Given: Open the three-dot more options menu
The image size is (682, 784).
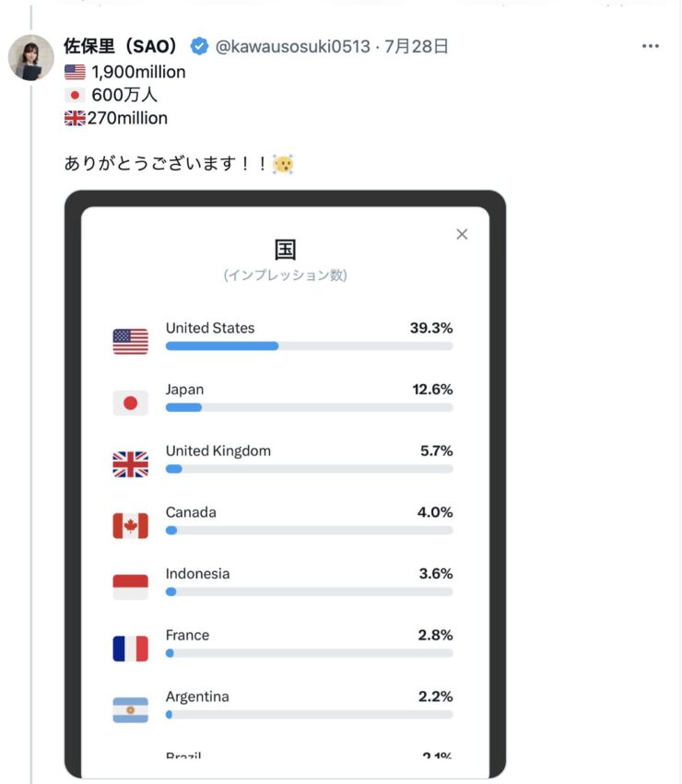Looking at the screenshot, I should (x=650, y=46).
